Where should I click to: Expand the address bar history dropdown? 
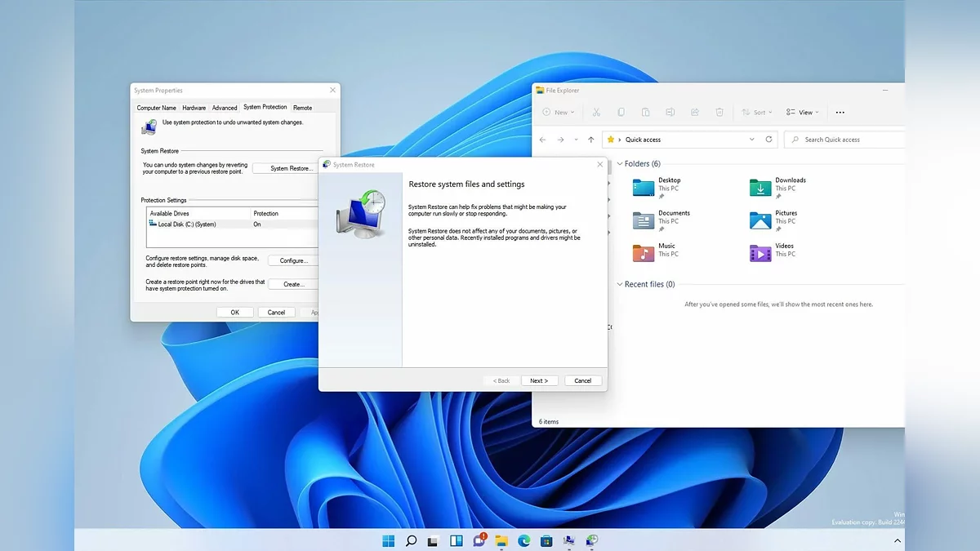pos(753,140)
